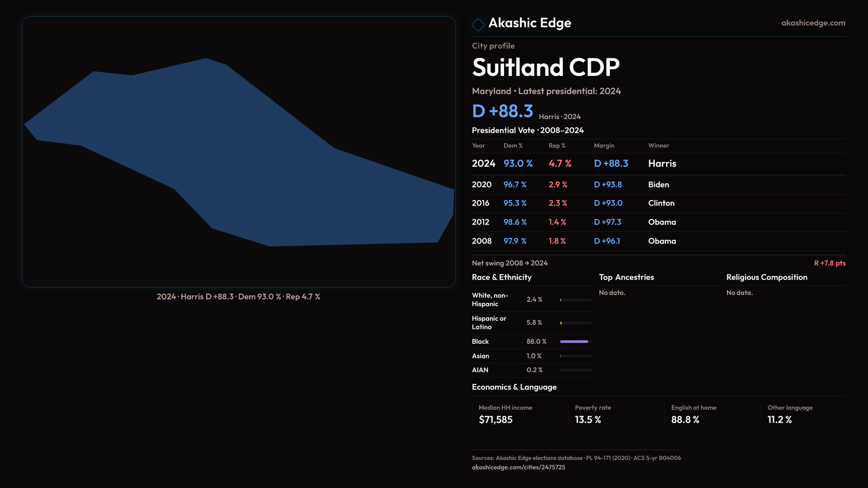The image size is (868, 488).
Task: Click the Dem % column header
Action: point(513,145)
